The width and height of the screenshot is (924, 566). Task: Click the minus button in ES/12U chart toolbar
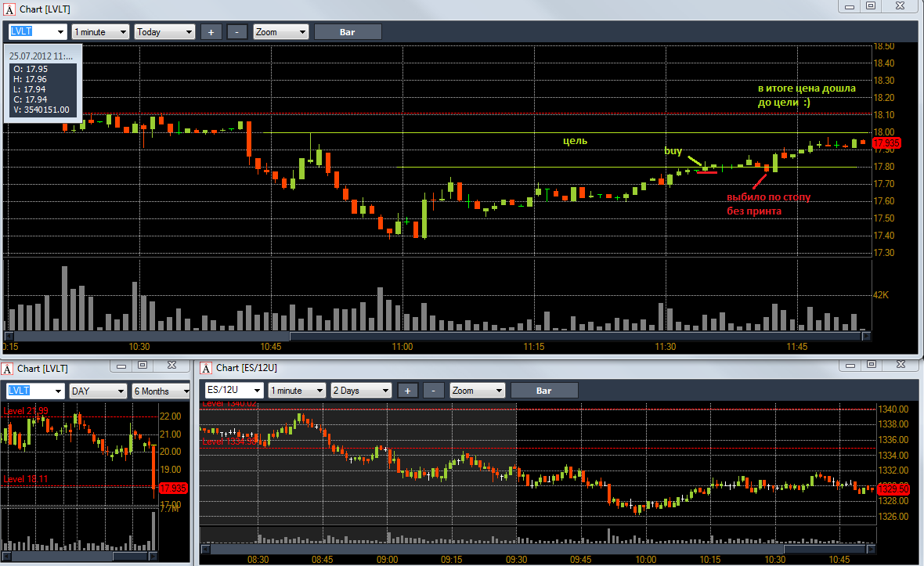point(433,391)
